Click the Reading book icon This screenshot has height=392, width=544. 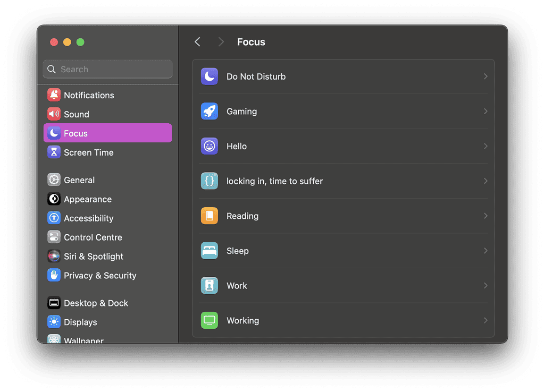click(x=209, y=216)
